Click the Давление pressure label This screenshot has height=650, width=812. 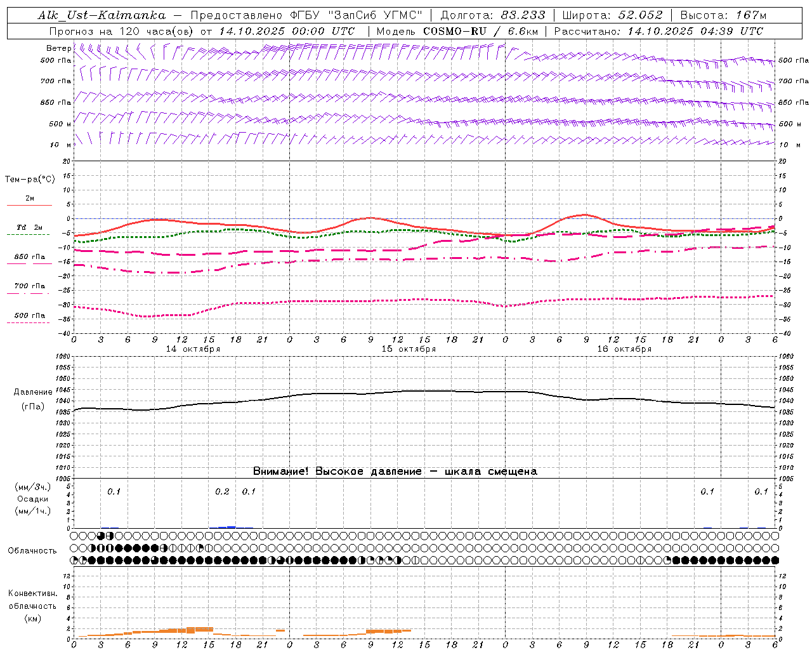coord(33,392)
